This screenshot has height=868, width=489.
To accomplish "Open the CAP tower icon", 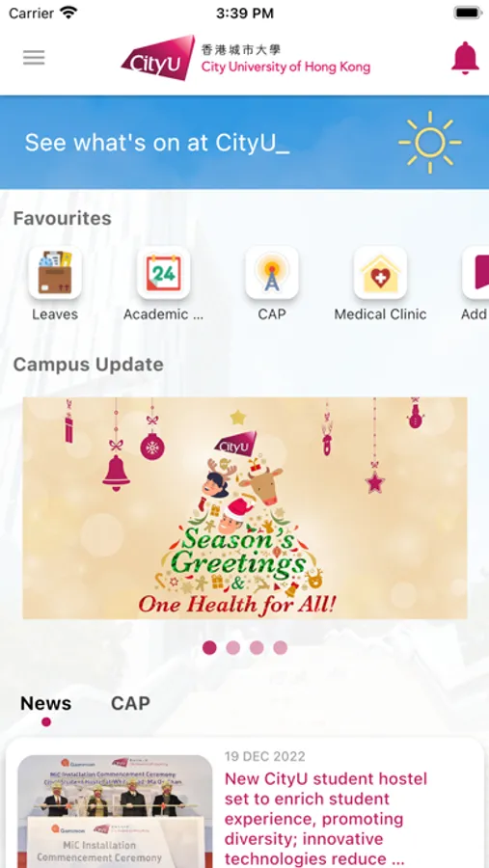I will tap(272, 272).
